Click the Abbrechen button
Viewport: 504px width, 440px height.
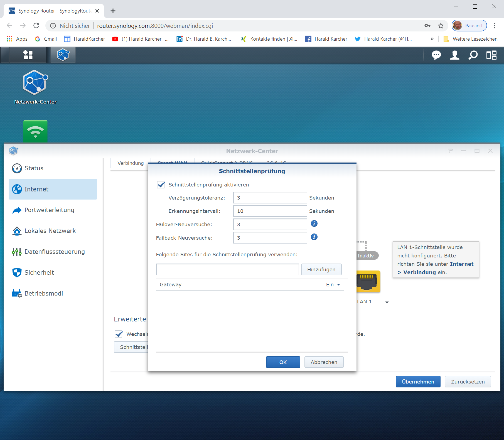(324, 362)
